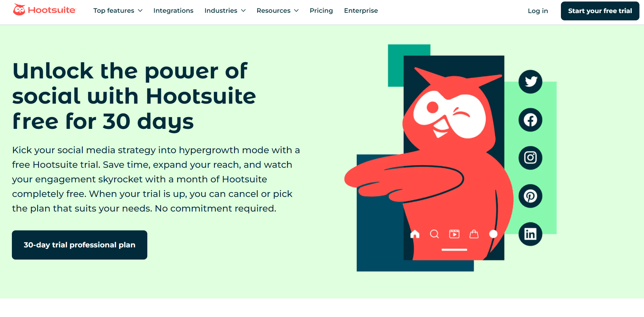Click the Log in link
Screen dimensions: 644x317
click(538, 11)
